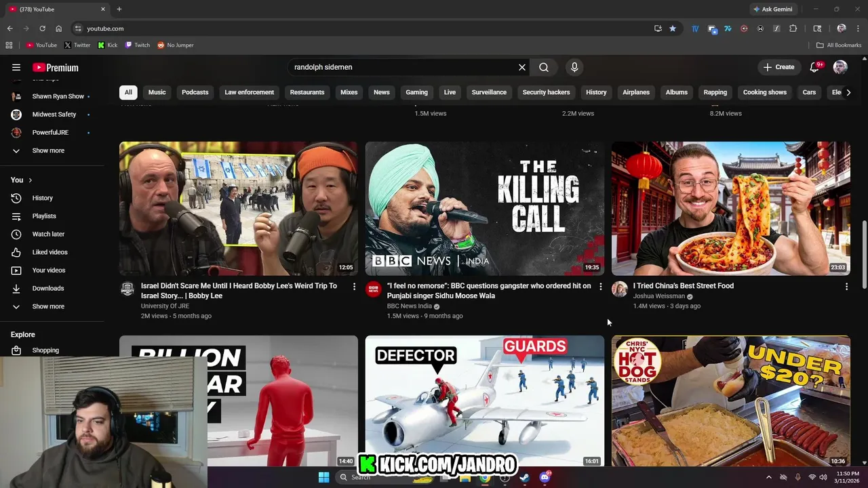The image size is (868, 488).
Task: Bookmark page with star icon
Action: (x=673, y=28)
